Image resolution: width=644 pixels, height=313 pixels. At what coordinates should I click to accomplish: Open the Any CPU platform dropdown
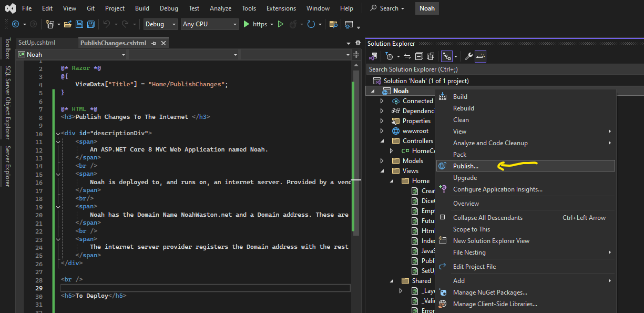point(209,24)
